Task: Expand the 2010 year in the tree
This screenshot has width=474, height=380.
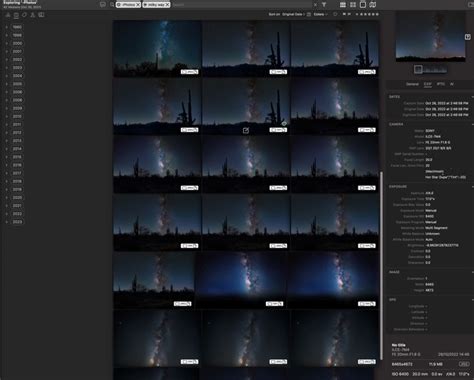Action: pos(7,116)
